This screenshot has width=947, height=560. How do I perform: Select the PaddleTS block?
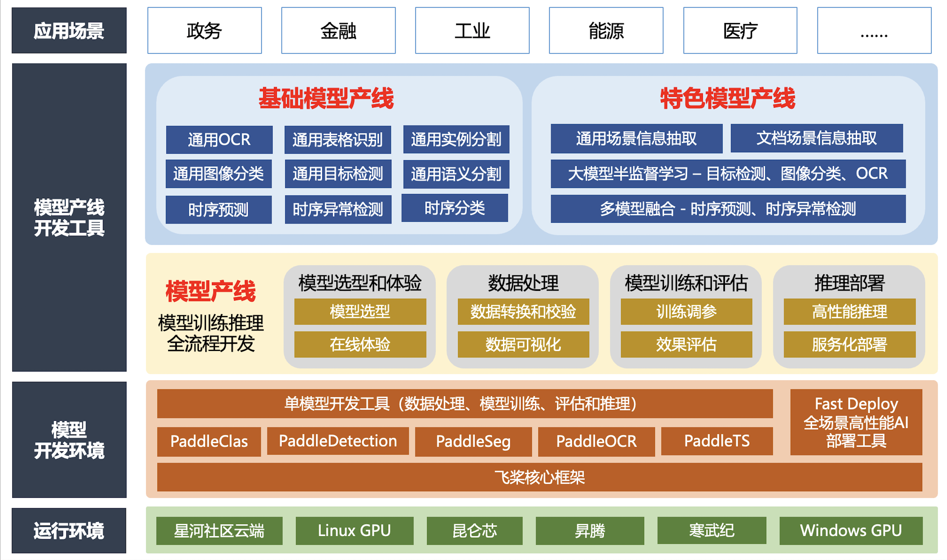(717, 441)
